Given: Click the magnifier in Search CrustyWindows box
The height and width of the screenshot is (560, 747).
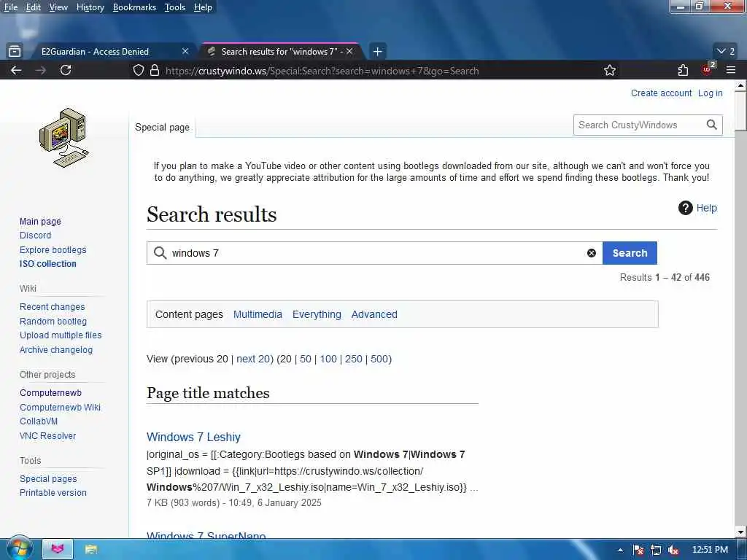Looking at the screenshot, I should [x=712, y=125].
